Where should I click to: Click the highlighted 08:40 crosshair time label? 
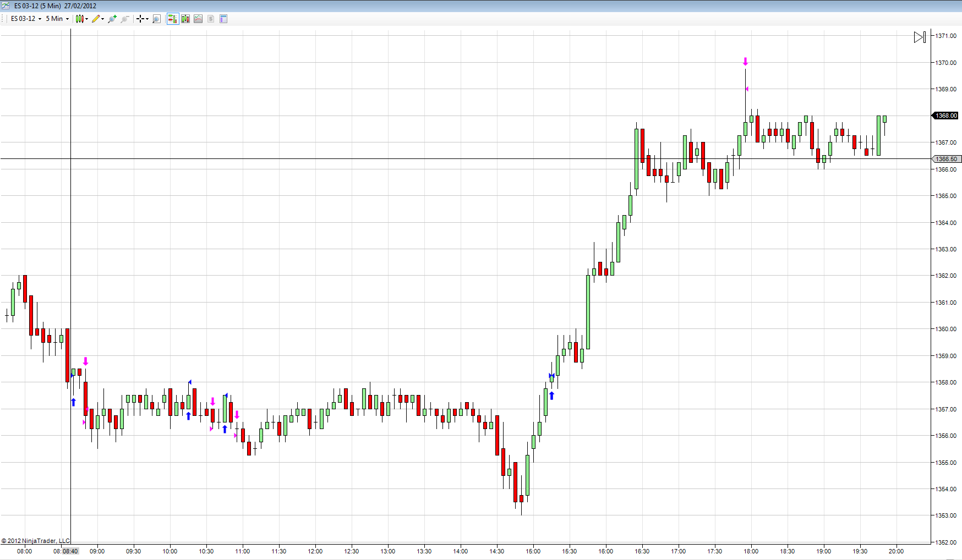(70, 551)
